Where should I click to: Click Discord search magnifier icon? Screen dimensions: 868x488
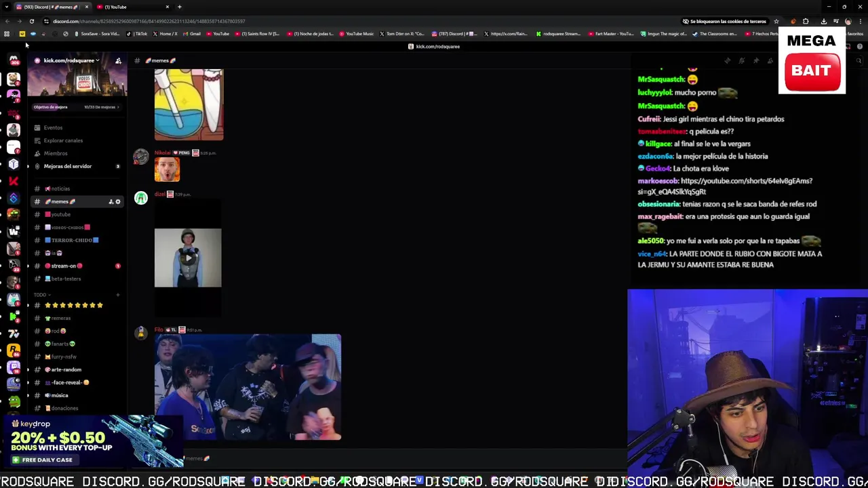[x=859, y=60]
